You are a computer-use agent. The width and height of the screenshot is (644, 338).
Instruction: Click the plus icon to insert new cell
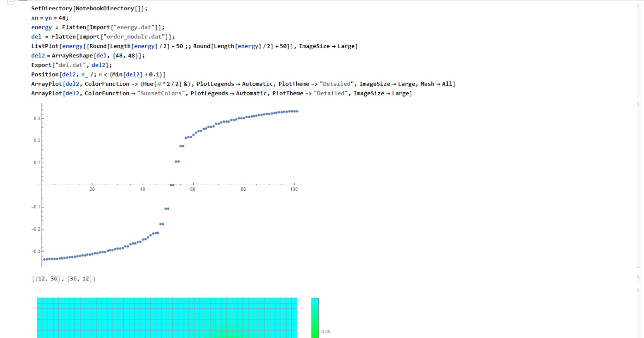pyautogui.click(x=11, y=2)
